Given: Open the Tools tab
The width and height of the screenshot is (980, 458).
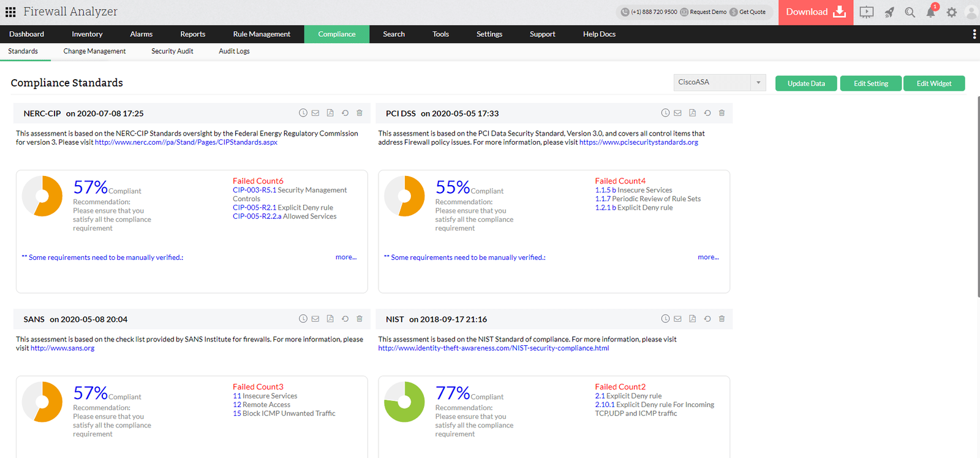Looking at the screenshot, I should click(440, 34).
